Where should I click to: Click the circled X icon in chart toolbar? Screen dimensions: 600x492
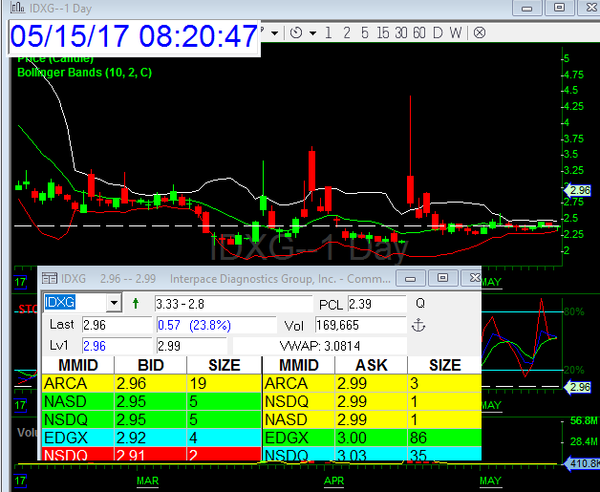coord(479,32)
